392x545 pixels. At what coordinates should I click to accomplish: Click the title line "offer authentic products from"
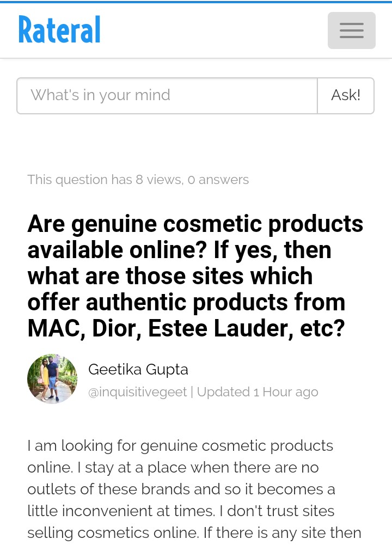coord(186,302)
